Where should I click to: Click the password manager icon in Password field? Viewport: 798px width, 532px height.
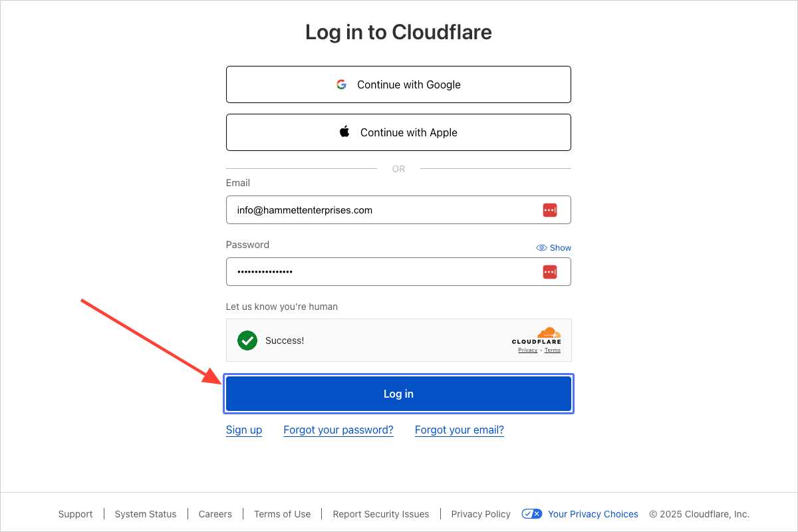549,272
